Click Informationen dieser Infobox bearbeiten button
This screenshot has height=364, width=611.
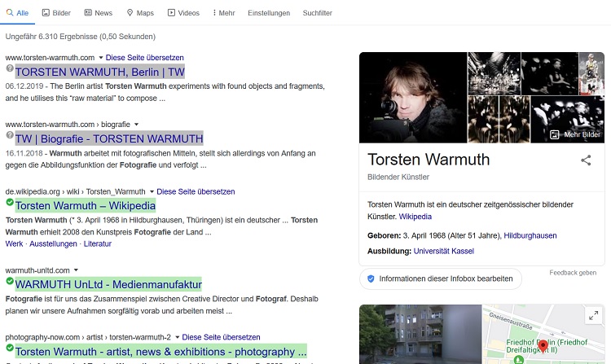tap(440, 278)
